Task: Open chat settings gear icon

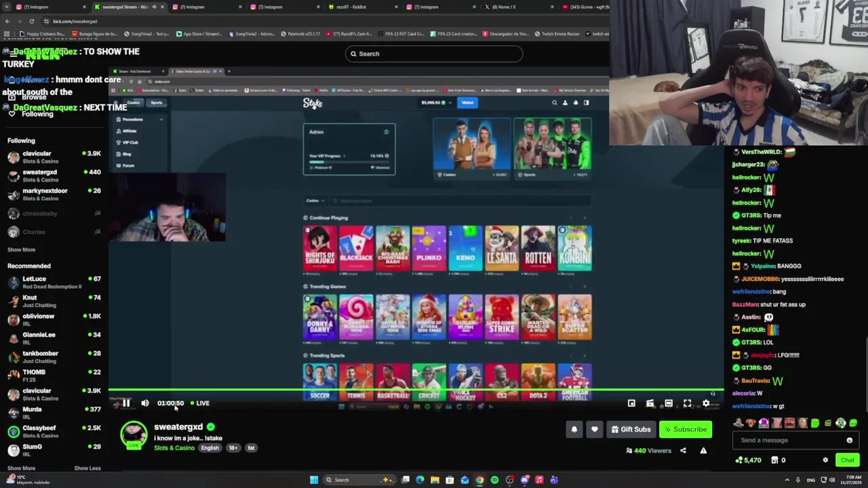Action: pos(825,460)
